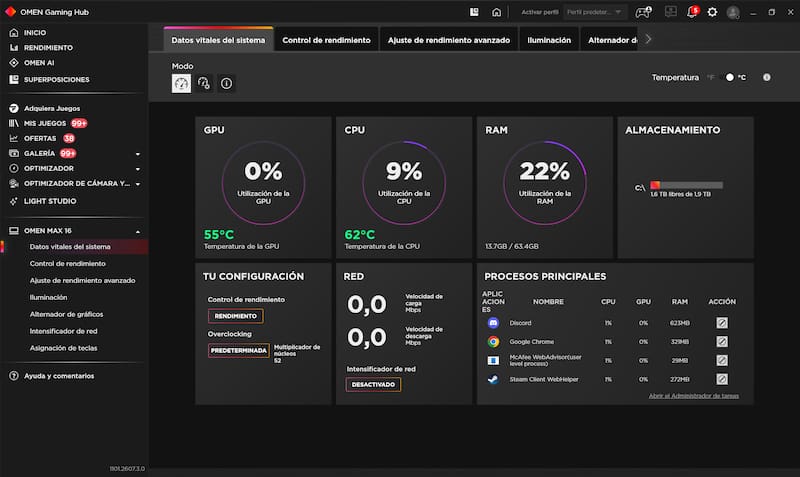Click the overlay icon left of home

474,12
